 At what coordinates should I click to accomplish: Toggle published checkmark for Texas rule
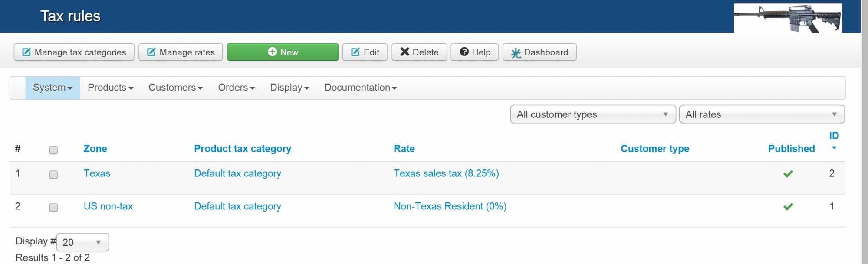pyautogui.click(x=788, y=174)
